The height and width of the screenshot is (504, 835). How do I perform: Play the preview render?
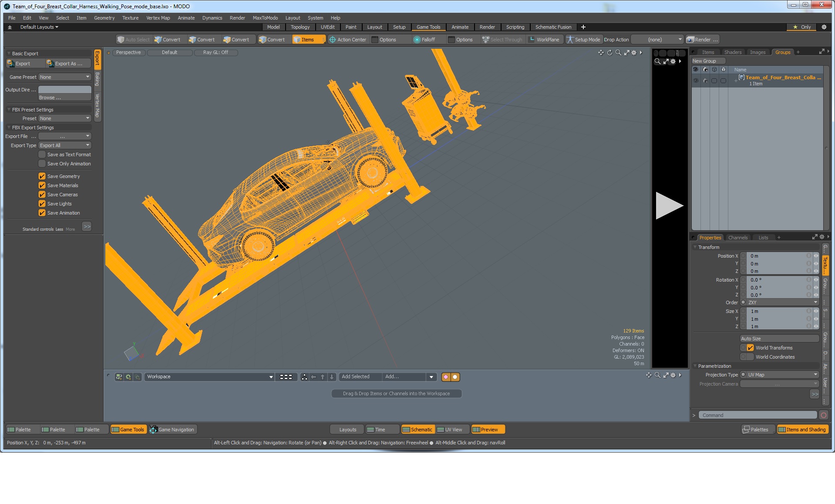[669, 205]
